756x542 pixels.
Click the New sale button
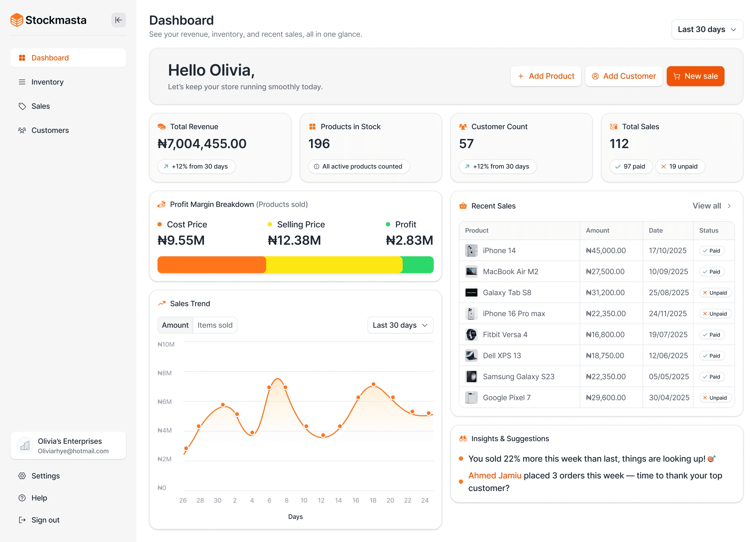[695, 76]
